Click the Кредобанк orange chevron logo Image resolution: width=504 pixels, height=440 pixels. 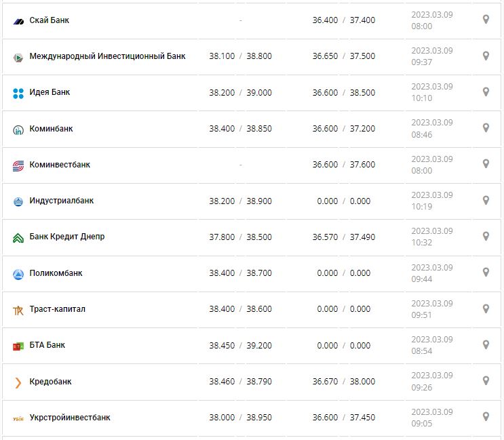click(x=18, y=382)
